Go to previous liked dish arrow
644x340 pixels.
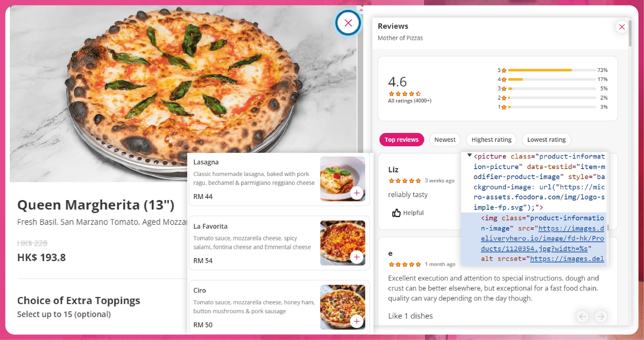pos(582,316)
